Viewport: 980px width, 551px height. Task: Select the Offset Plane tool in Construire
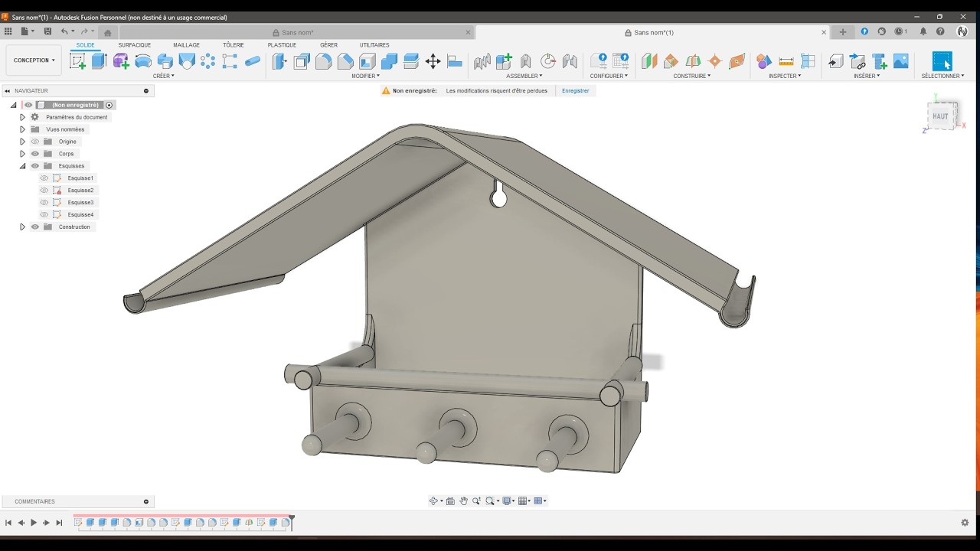[649, 61]
